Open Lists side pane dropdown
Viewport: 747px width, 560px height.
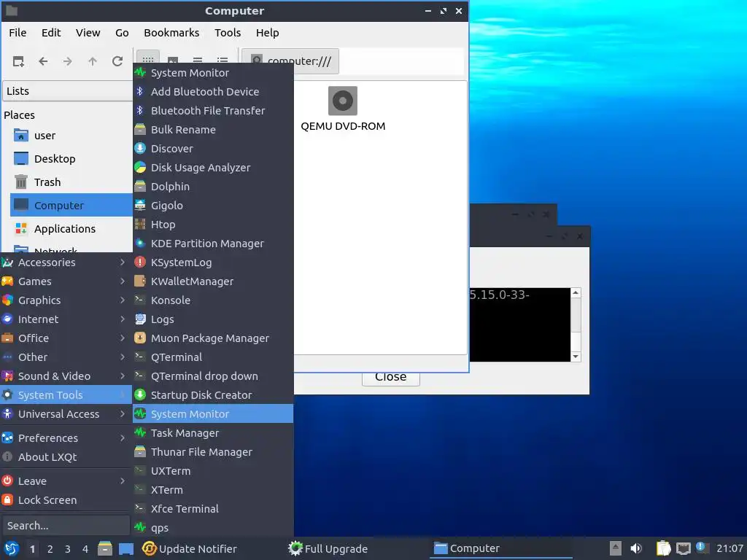point(67,91)
